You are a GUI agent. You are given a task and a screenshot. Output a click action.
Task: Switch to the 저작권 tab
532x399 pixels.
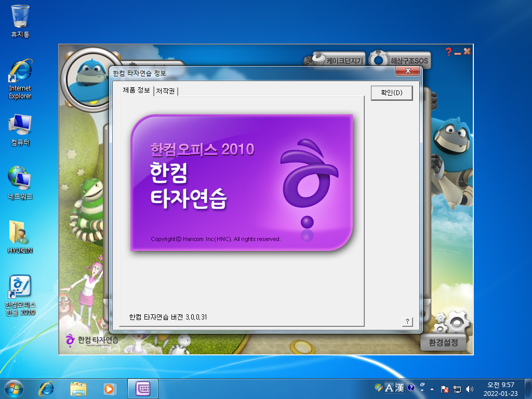pyautogui.click(x=166, y=91)
